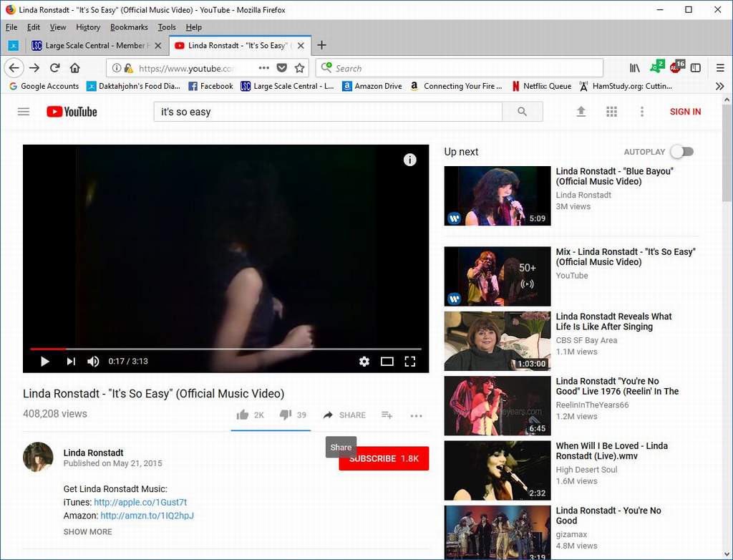Share this video
The image size is (733, 560).
click(x=344, y=415)
